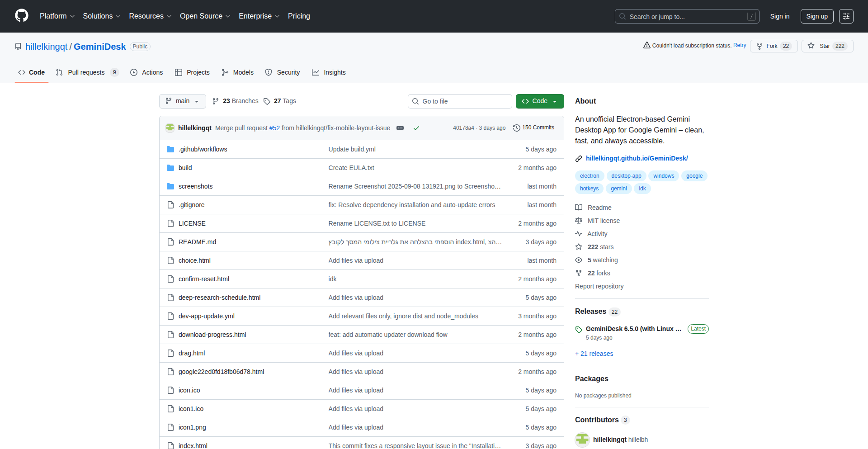The image size is (868, 449).
Task: Click the hillelkingqt.github.io/GeminiDesk/ website link
Action: point(637,158)
